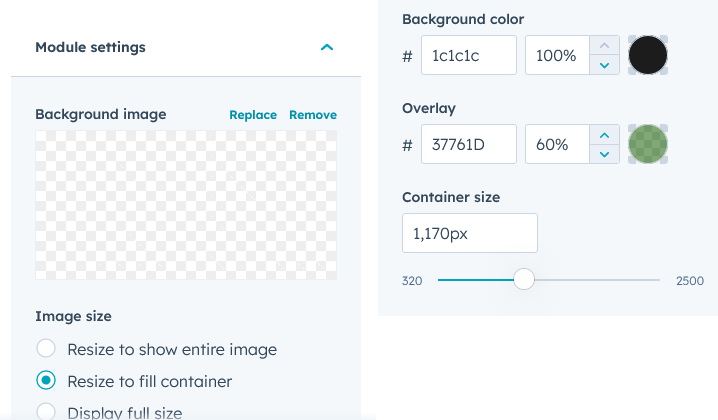Image resolution: width=718 pixels, height=420 pixels.
Task: Increase Overlay opacity with up arrow
Action: 603,135
